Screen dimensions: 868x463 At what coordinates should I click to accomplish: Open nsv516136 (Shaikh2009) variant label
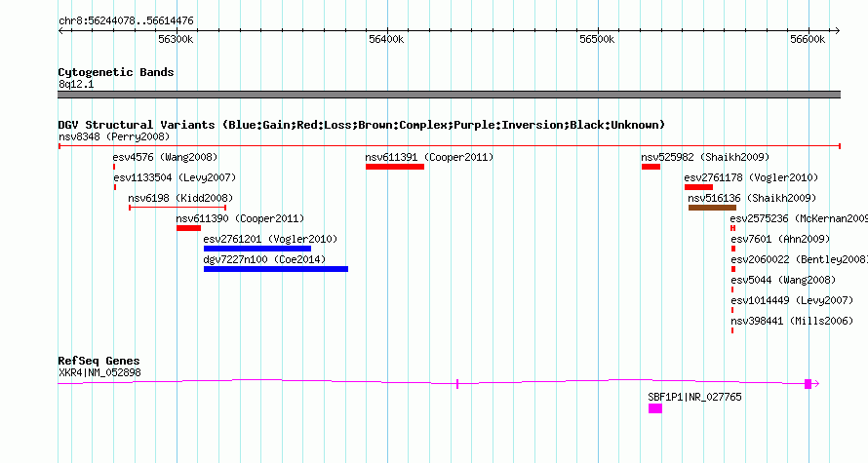tap(752, 198)
